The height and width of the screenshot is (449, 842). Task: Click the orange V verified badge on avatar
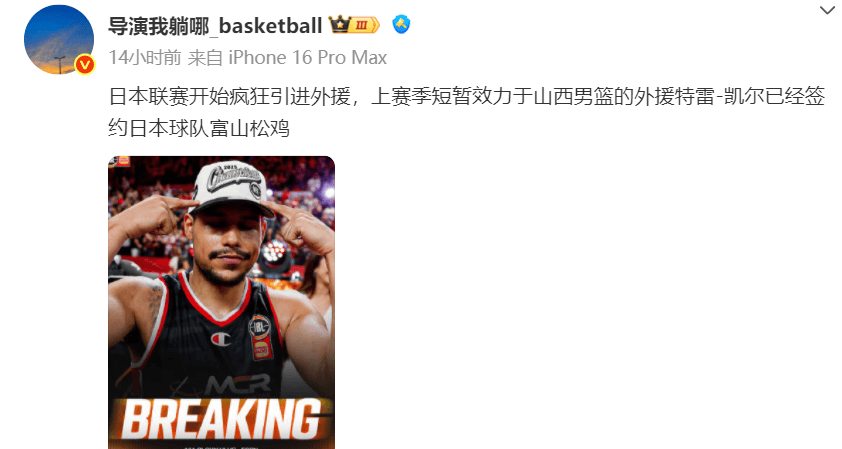click(x=84, y=64)
